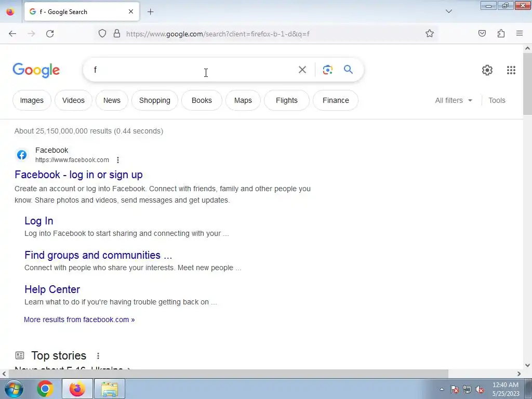The width and height of the screenshot is (532, 399).
Task: Open the Help Center sitelink
Action: point(52,289)
